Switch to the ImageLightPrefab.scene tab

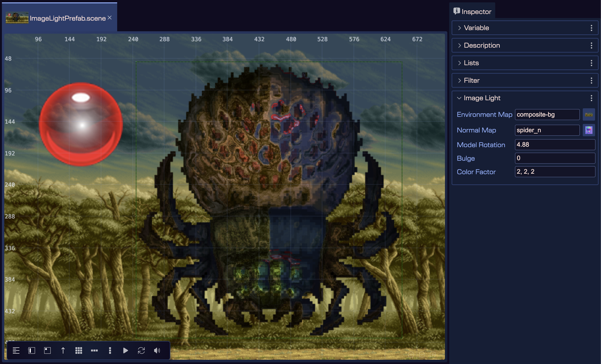click(68, 18)
